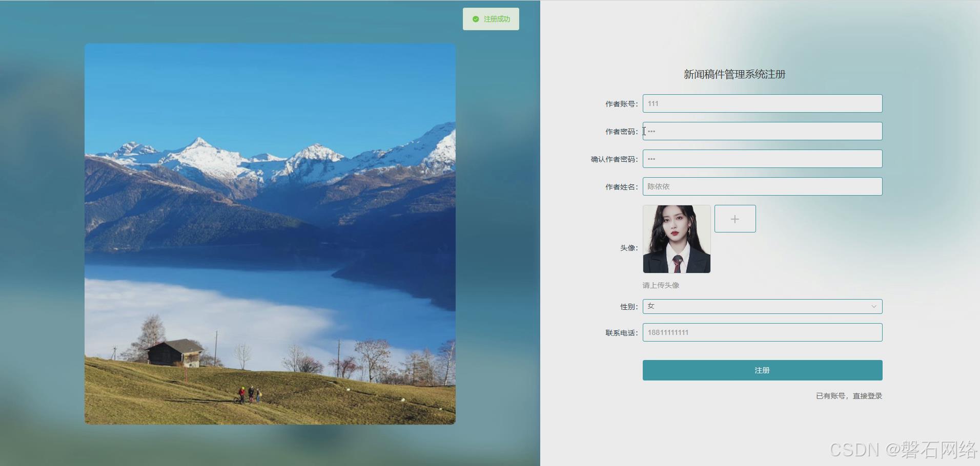Click the plus icon to upload avatar

[735, 219]
